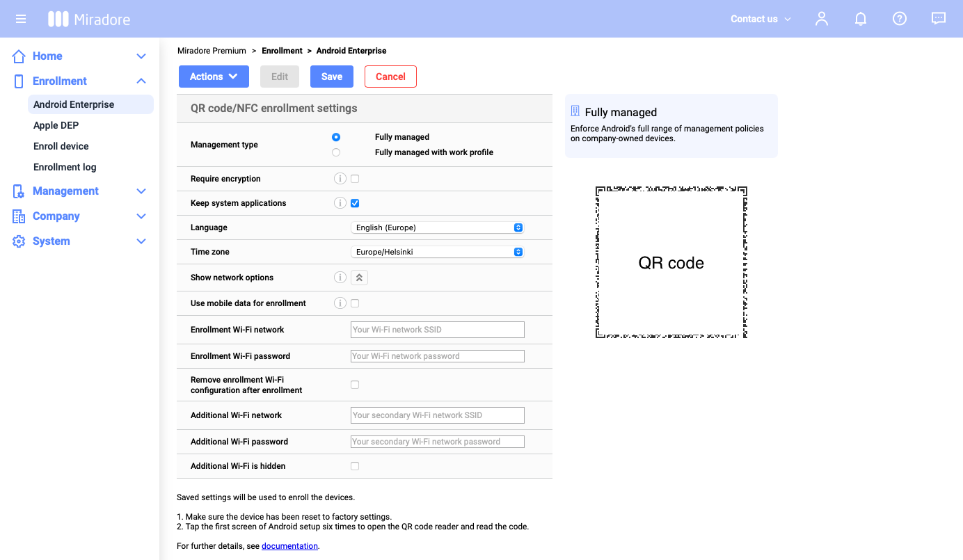The image size is (963, 560).
Task: Click the Show network options info icon
Action: 340,277
